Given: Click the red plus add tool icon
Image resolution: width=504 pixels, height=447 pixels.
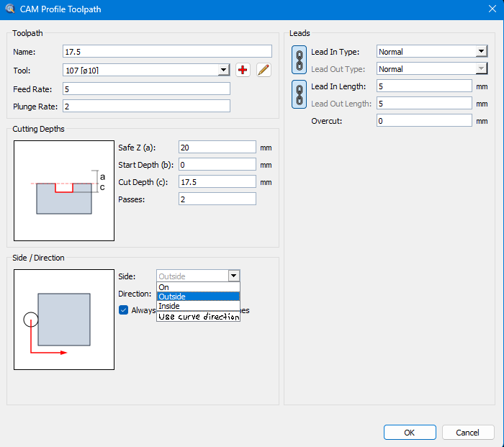Looking at the screenshot, I should pos(243,70).
